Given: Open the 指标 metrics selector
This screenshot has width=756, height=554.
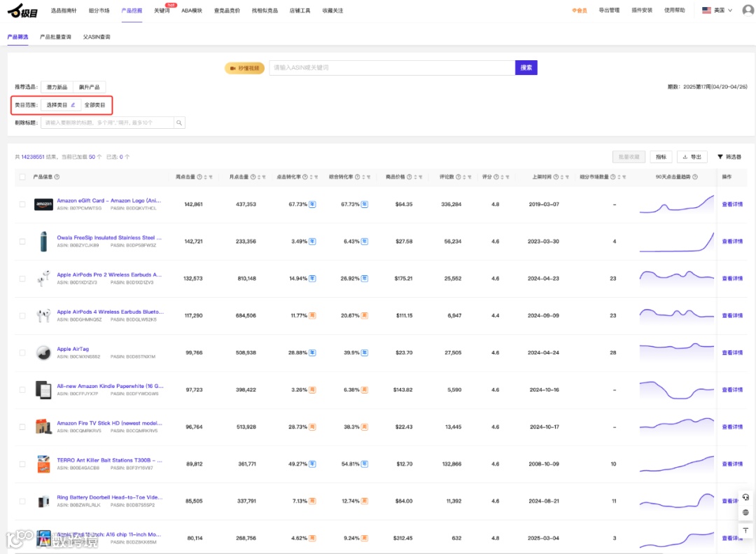Looking at the screenshot, I should pyautogui.click(x=661, y=157).
